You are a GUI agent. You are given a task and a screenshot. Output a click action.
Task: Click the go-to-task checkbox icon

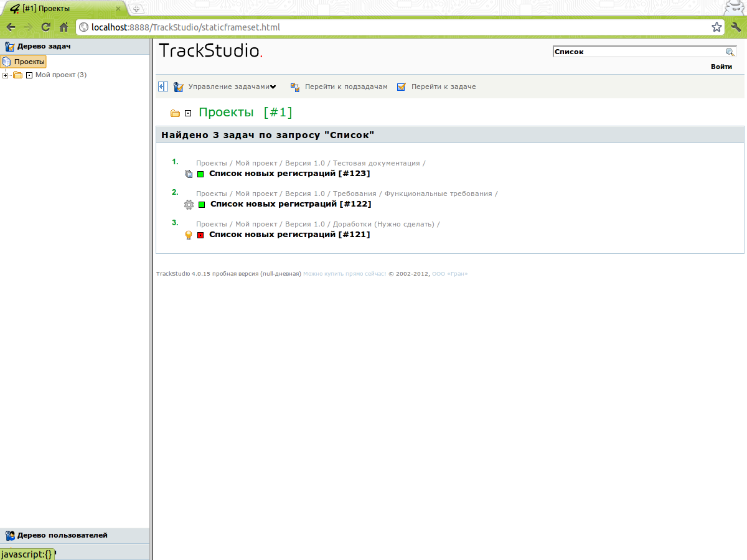[x=402, y=87]
